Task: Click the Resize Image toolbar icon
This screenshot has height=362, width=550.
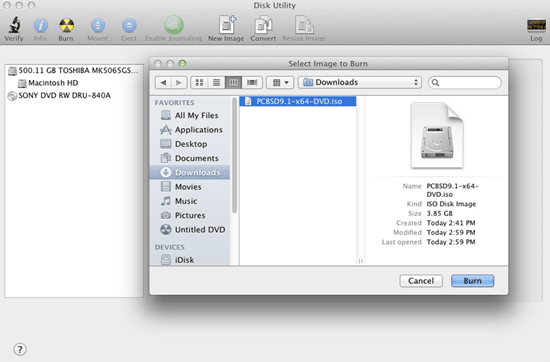Action: click(304, 25)
